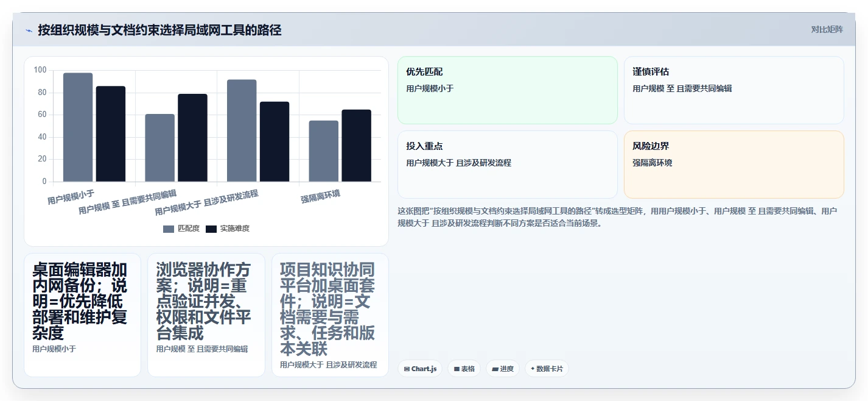Click the 匹配度 bar for 且需要共同编辑
Viewport: 868px width, 401px height.
click(x=159, y=148)
